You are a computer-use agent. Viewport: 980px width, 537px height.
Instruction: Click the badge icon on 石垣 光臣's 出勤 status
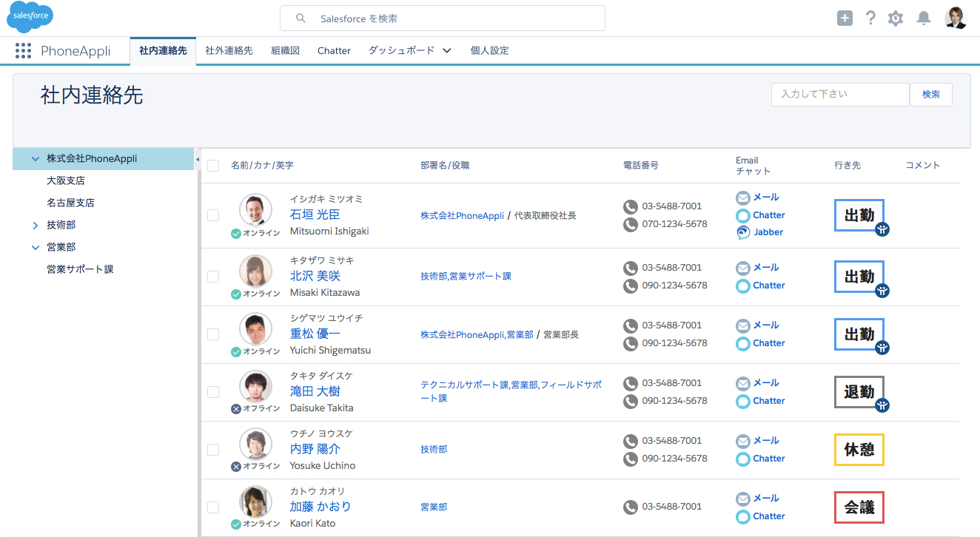pyautogui.click(x=882, y=229)
